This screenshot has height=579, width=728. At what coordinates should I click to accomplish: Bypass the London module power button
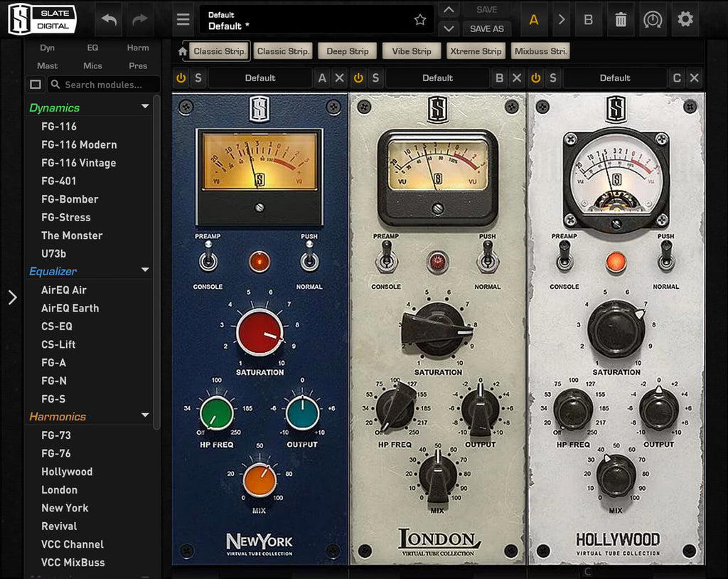[x=358, y=78]
